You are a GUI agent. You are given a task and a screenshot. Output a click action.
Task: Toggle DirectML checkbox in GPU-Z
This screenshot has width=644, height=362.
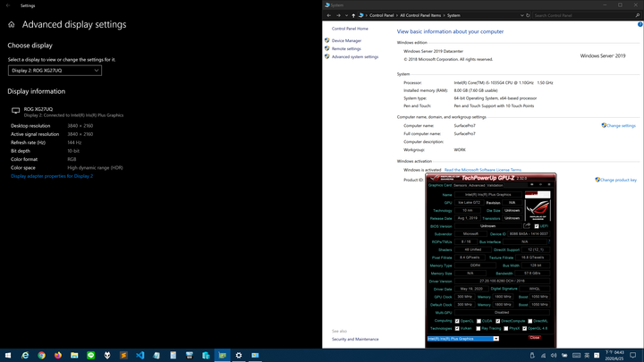click(530, 321)
